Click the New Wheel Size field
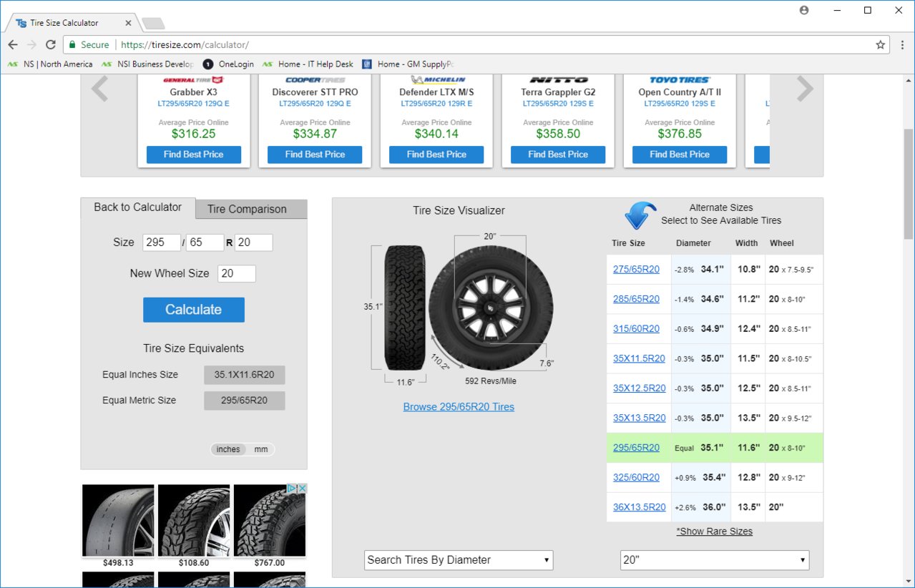Image resolution: width=915 pixels, height=588 pixels. point(237,273)
